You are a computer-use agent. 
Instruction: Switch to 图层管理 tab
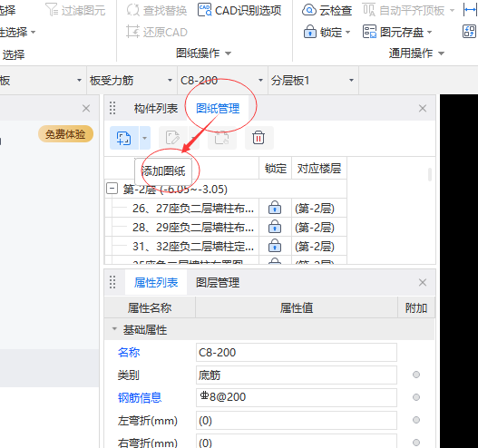(218, 283)
